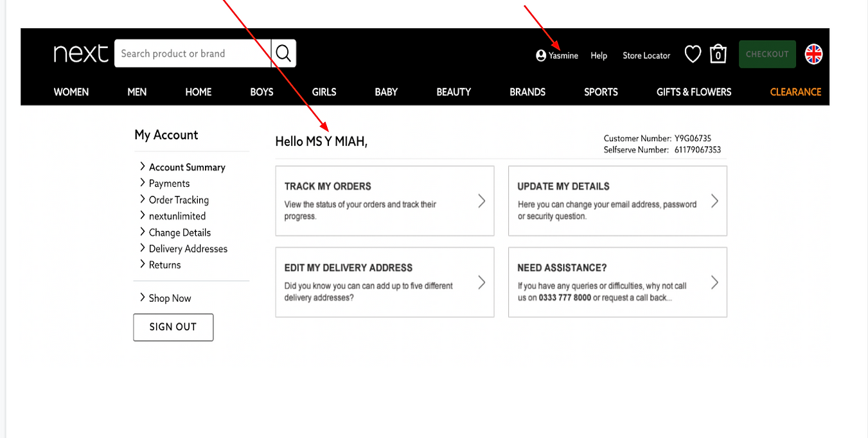Click the arrow beside Order Tracking
This screenshot has width=868, height=438.
[143, 199]
